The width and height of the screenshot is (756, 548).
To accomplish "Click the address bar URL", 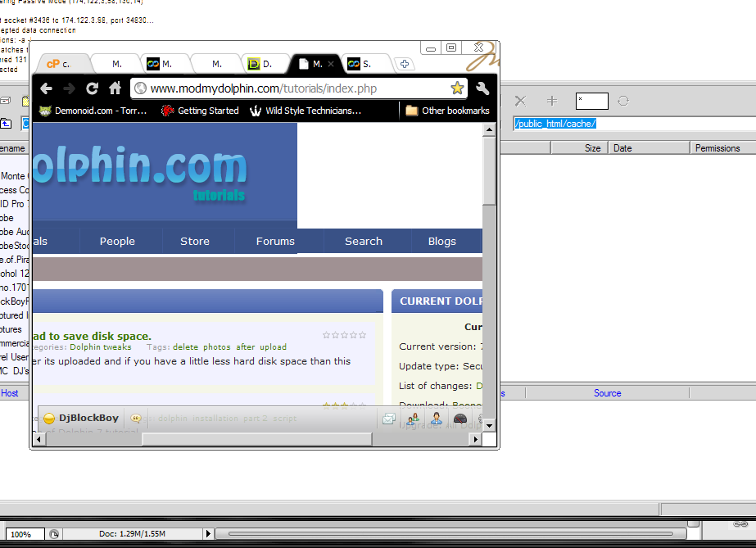I will 263,88.
